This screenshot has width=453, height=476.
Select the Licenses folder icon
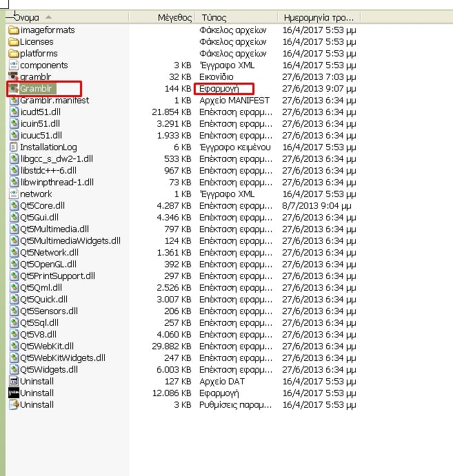pyautogui.click(x=14, y=41)
